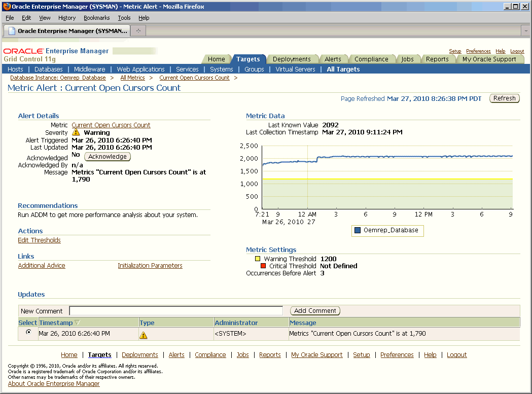Click the page icon on browser tab
532x394 pixels.
click(x=12, y=31)
